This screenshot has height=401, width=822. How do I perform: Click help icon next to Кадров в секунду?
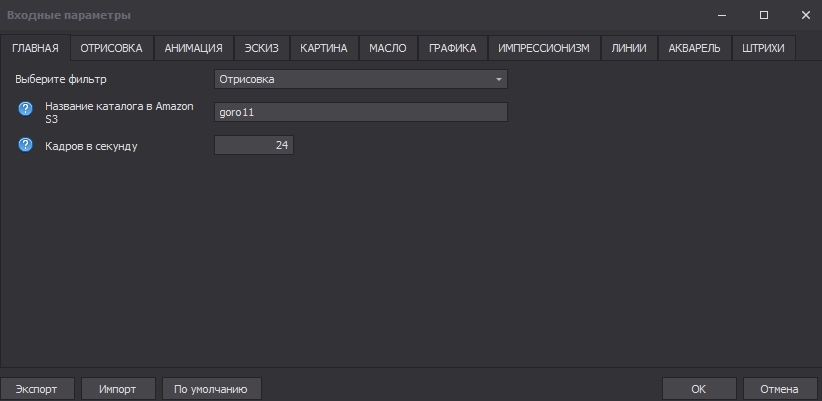click(x=26, y=145)
